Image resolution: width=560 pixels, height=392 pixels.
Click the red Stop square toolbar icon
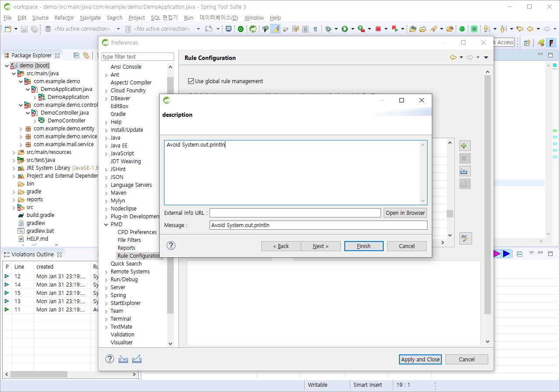(378, 29)
